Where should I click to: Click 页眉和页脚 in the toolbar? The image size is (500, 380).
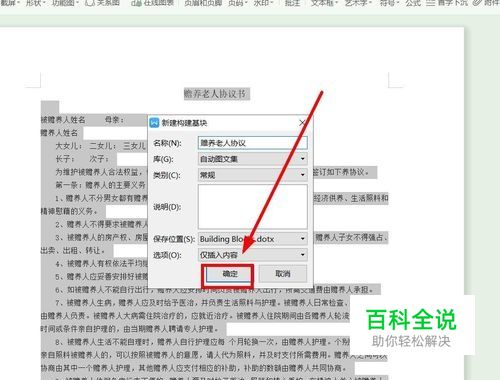tap(203, 3)
